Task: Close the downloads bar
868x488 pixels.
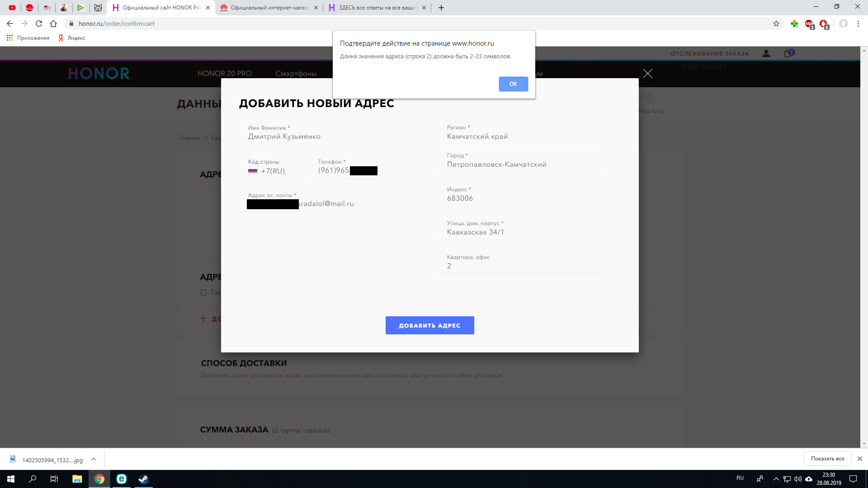Action: [860, 459]
